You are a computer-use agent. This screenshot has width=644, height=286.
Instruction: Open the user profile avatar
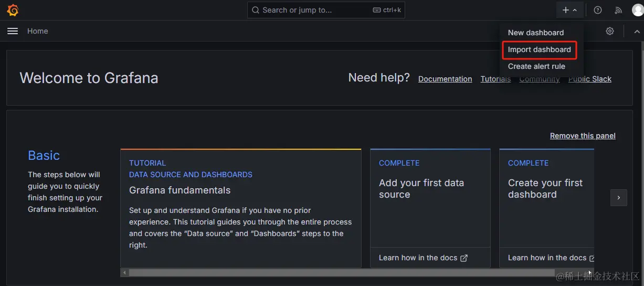637,10
